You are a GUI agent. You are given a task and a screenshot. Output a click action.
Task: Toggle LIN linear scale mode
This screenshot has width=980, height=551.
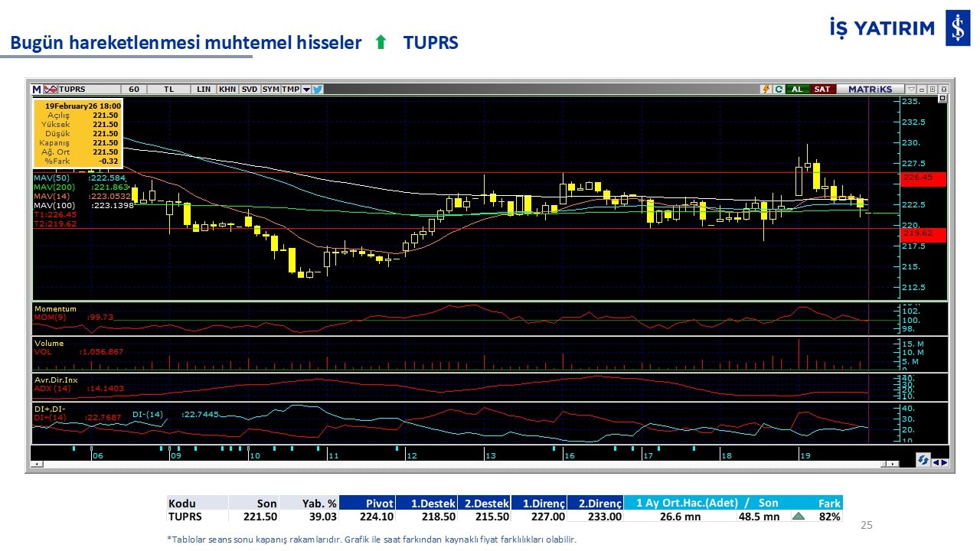coord(203,89)
